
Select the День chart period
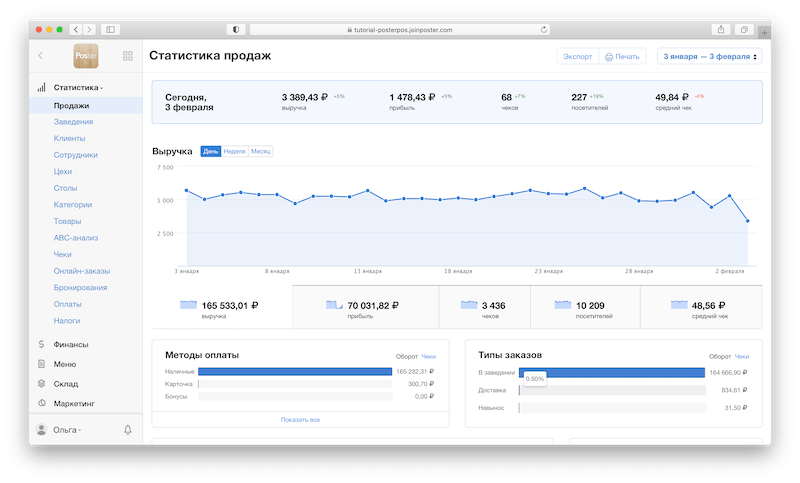click(211, 151)
